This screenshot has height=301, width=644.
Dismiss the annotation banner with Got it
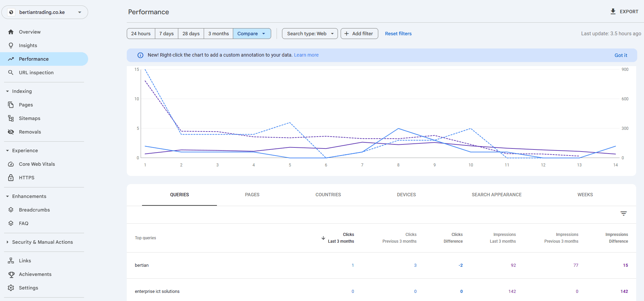[621, 55]
